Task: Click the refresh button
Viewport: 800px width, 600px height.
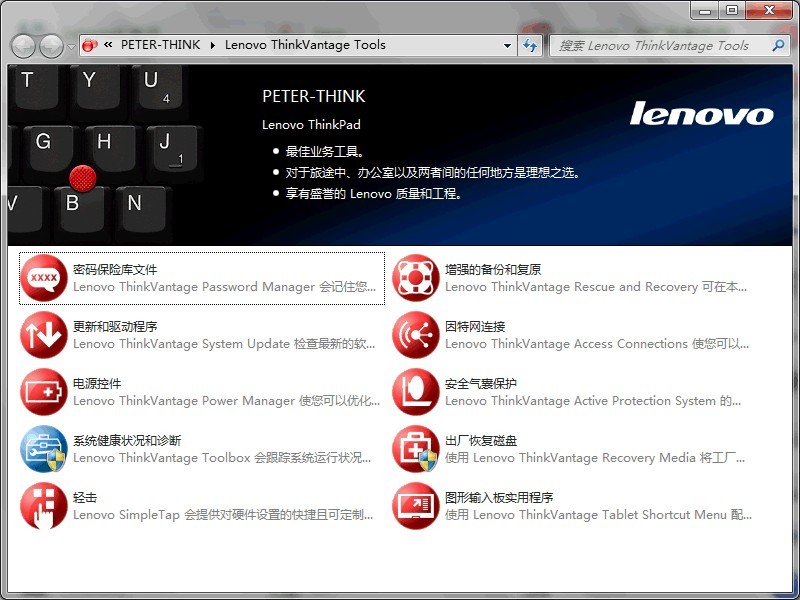Action: click(531, 45)
